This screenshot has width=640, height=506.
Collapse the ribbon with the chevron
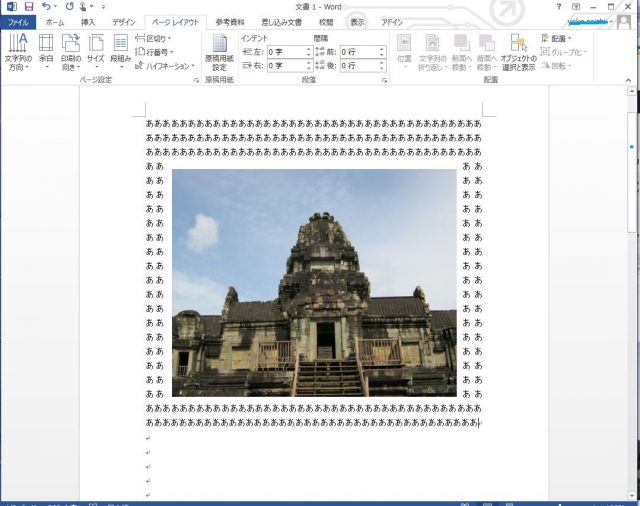(628, 80)
